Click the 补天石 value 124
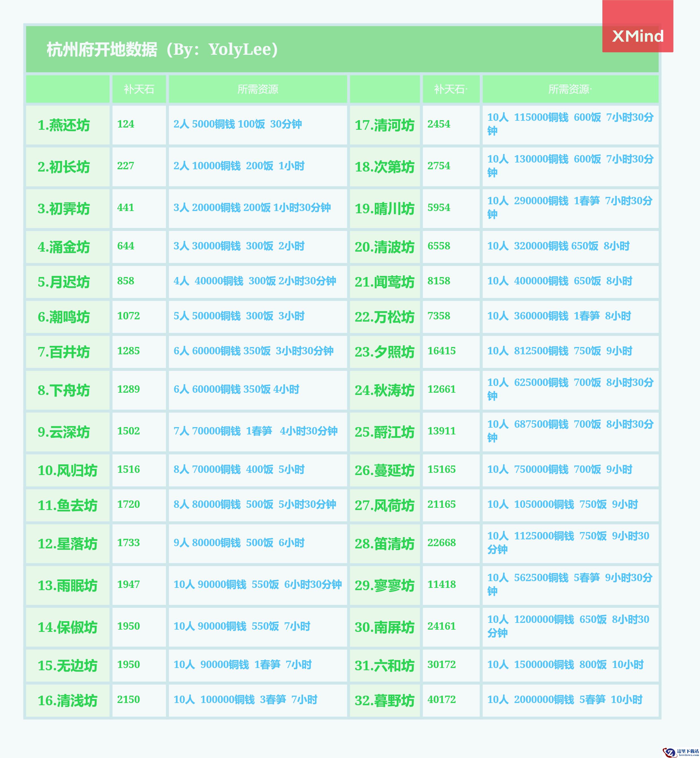This screenshot has height=758, width=700. click(125, 124)
